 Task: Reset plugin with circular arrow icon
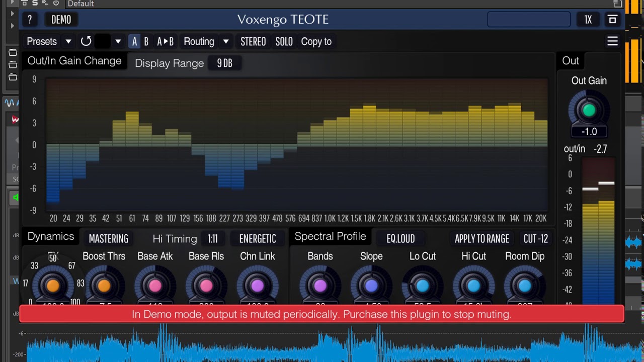point(86,41)
